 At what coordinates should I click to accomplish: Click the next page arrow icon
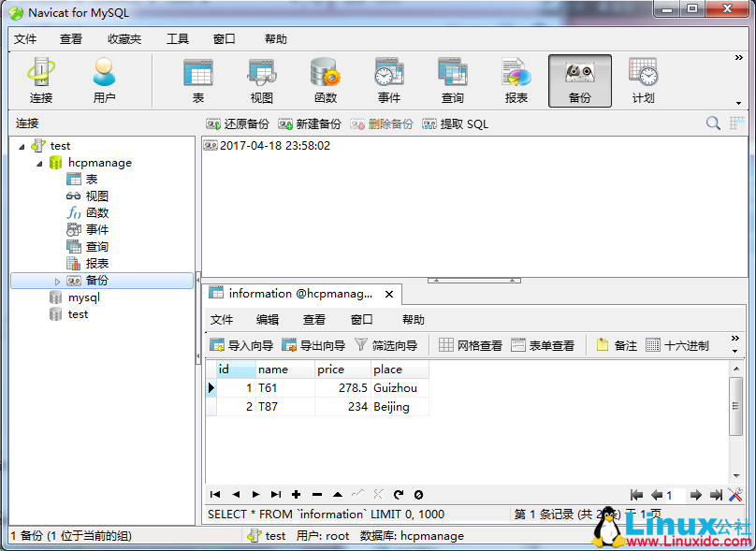coord(696,495)
